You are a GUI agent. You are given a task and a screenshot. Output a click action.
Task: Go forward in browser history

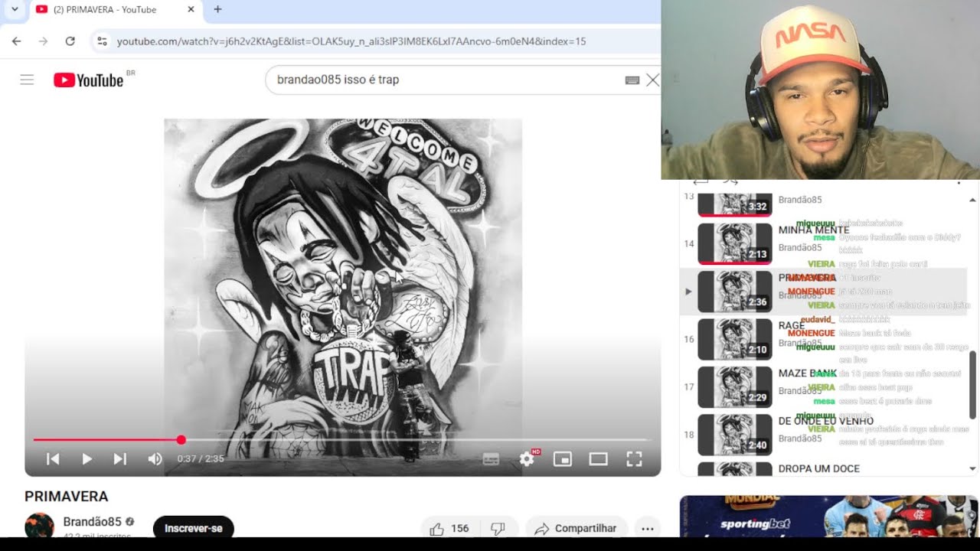click(43, 41)
